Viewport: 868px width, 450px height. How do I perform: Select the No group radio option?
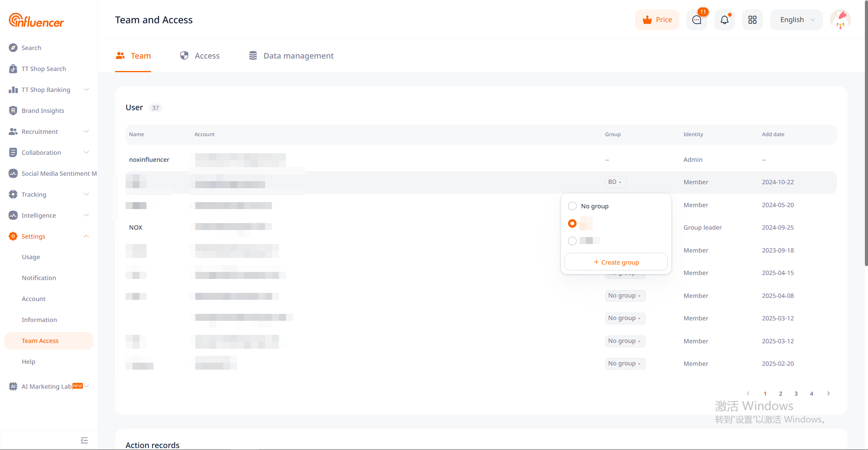pyautogui.click(x=572, y=206)
